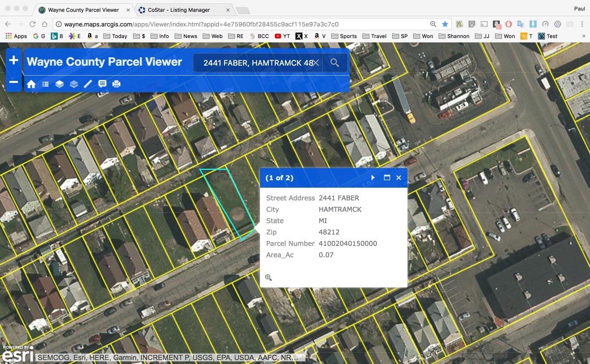Zoom to parcel using popup magnifier icon
Image resolution: width=590 pixels, height=364 pixels.
pos(268,277)
